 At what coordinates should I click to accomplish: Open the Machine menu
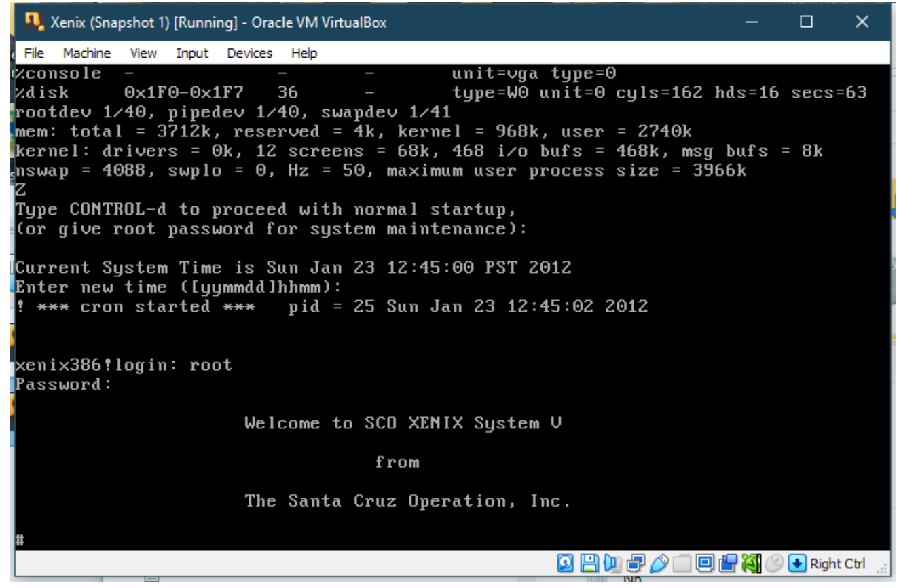point(87,53)
